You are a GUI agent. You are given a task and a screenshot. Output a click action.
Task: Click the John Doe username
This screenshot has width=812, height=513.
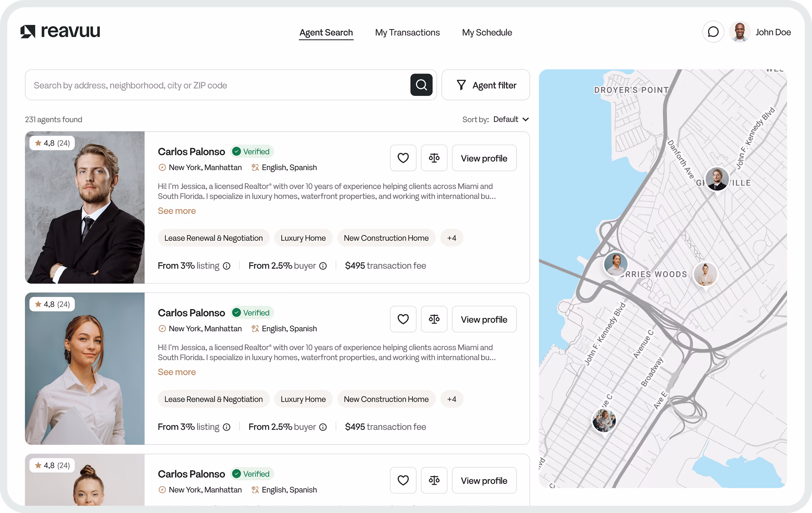tap(773, 32)
